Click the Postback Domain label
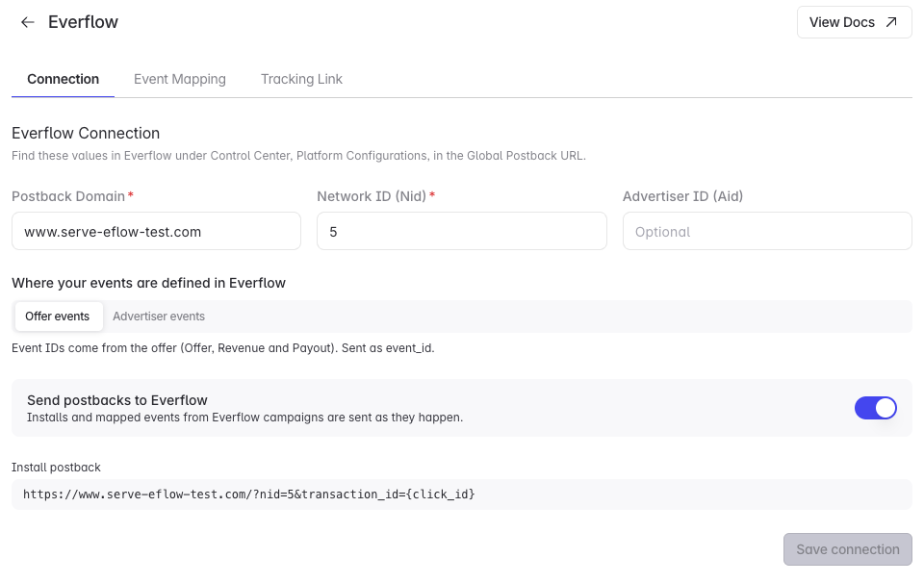This screenshot has height=583, width=924. 68,196
